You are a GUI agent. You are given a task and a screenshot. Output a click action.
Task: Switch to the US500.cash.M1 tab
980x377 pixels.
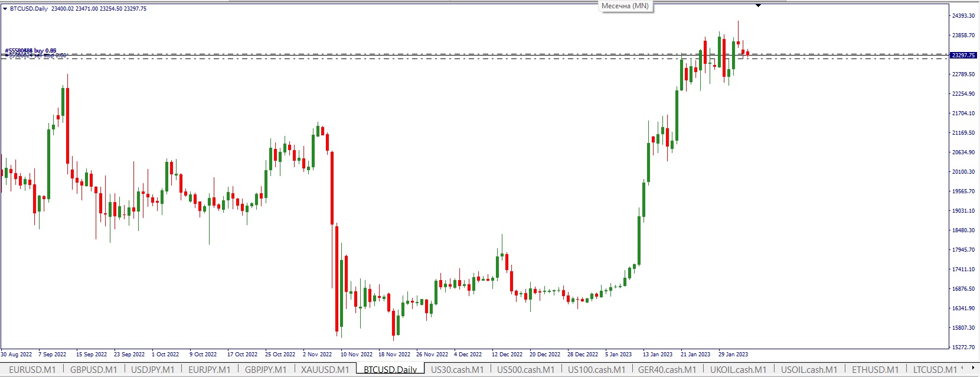(526, 370)
